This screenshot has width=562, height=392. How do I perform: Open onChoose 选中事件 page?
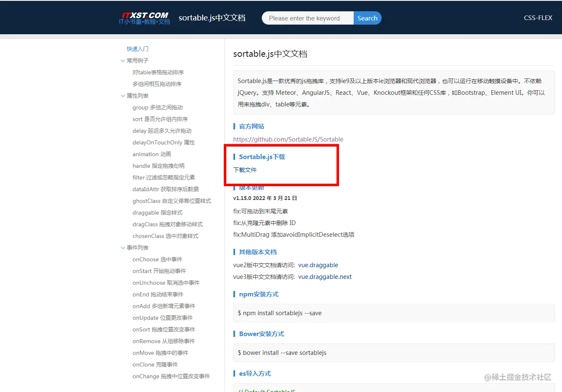click(x=157, y=259)
